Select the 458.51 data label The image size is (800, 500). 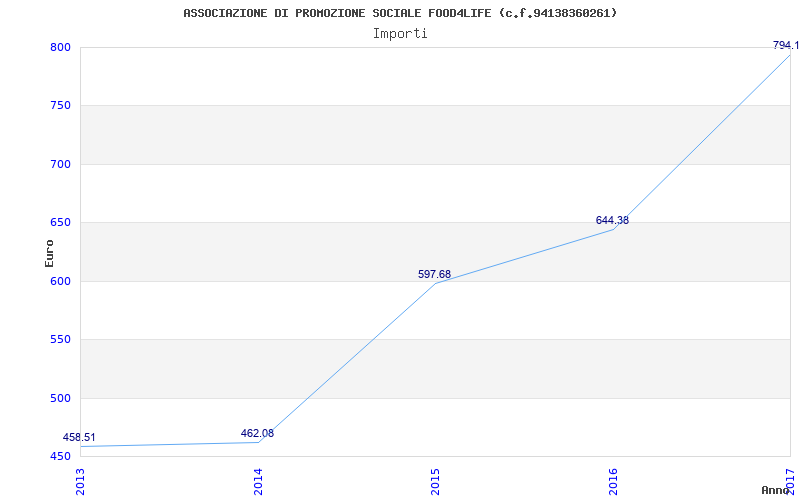[x=79, y=438]
